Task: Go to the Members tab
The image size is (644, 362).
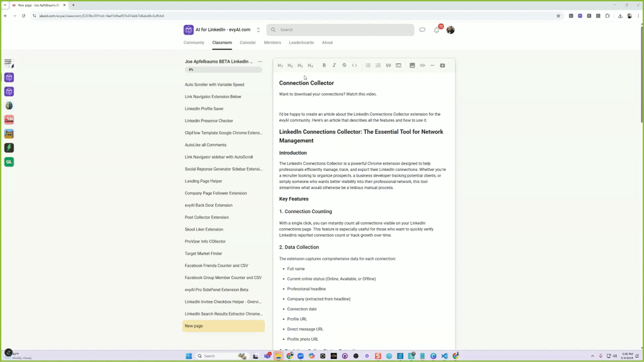Action: [x=272, y=43]
